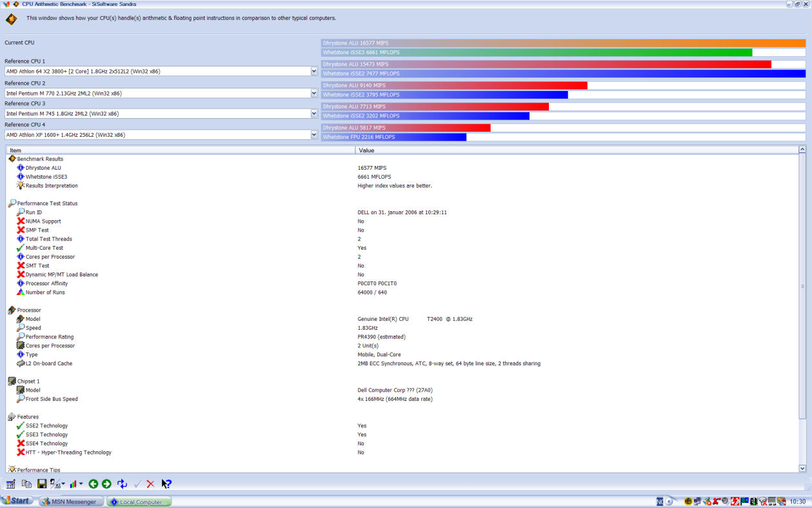Click the What's This help cursor icon
This screenshot has width=812, height=508.
click(x=166, y=483)
